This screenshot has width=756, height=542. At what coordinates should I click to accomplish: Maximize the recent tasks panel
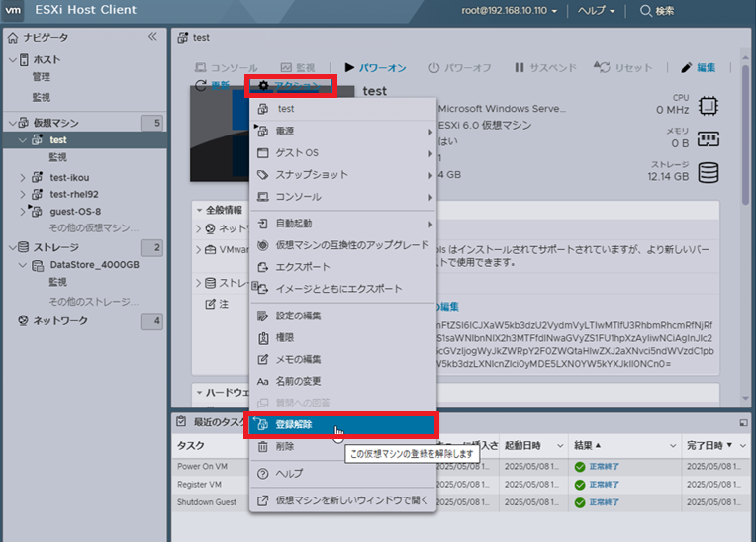(x=743, y=423)
